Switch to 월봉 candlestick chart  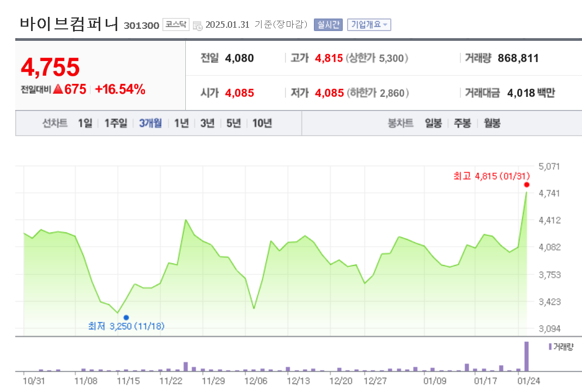[x=492, y=123]
